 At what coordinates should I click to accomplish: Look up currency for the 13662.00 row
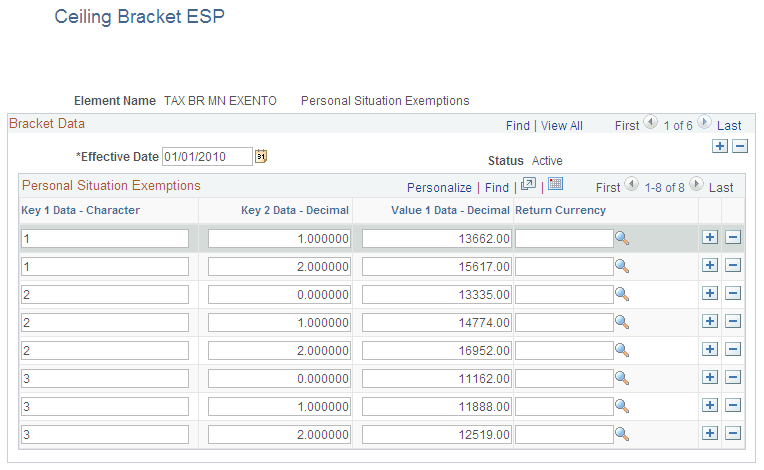pyautogui.click(x=622, y=238)
